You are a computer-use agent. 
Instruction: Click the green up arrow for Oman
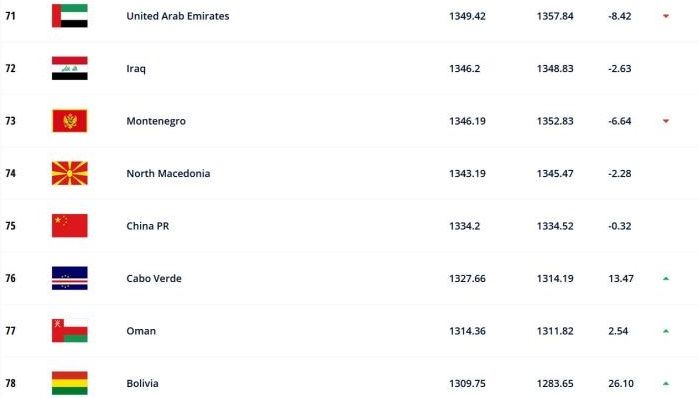coord(666,331)
